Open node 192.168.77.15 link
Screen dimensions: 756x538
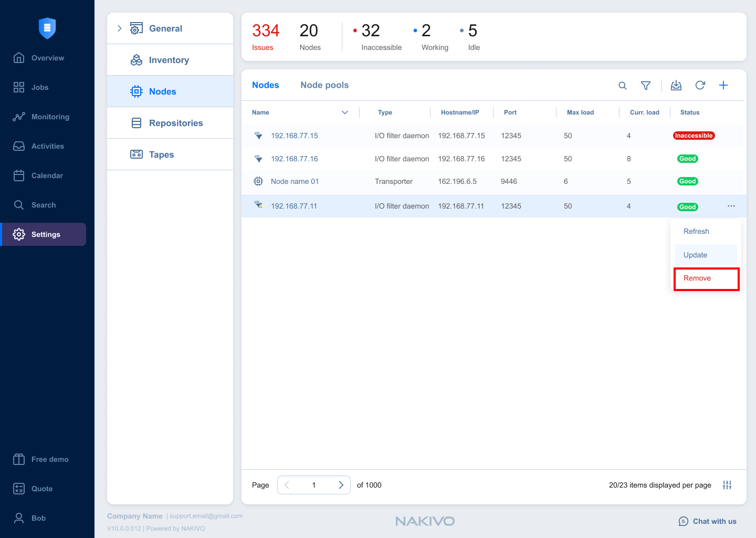[294, 136]
